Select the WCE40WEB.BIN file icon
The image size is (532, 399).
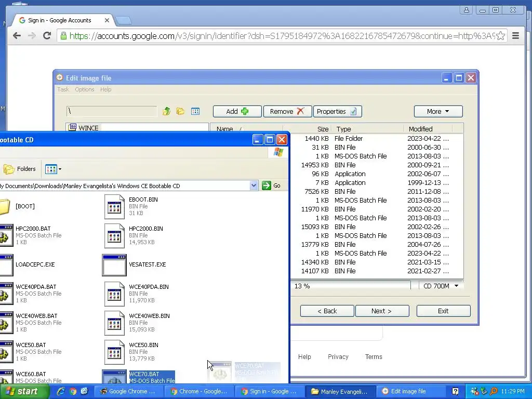[x=114, y=323]
